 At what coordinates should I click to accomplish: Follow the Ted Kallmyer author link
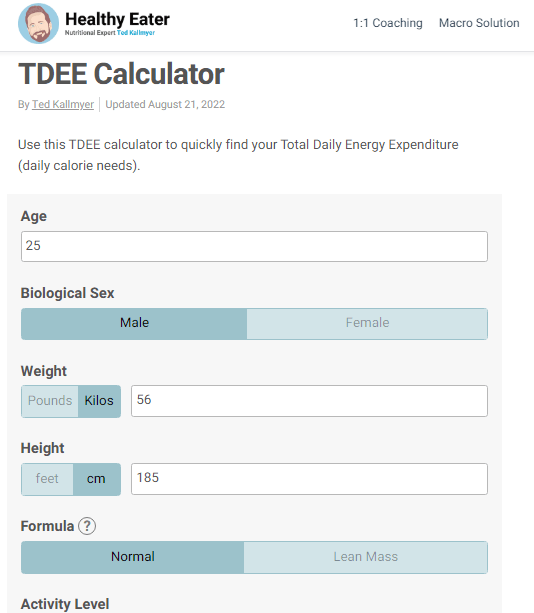click(x=63, y=104)
